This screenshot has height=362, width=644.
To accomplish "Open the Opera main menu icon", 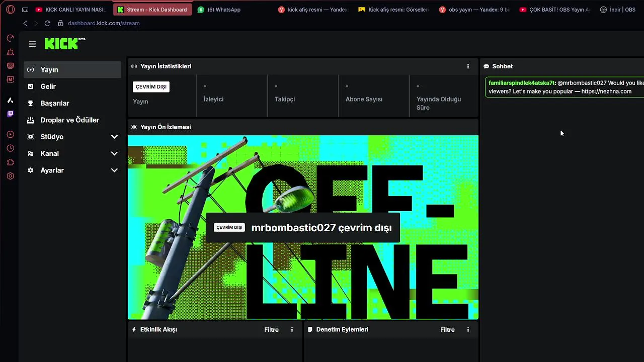I will (10, 10).
